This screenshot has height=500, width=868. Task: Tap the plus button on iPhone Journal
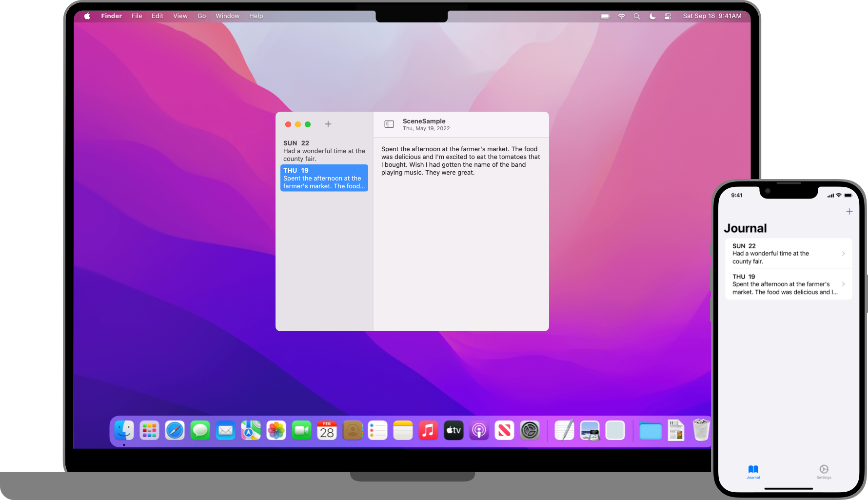tap(849, 211)
